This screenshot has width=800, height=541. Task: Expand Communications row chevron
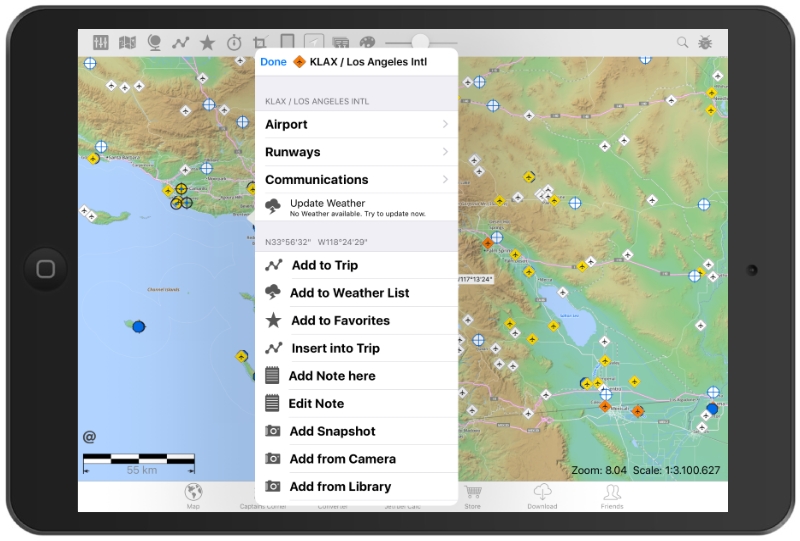(445, 180)
